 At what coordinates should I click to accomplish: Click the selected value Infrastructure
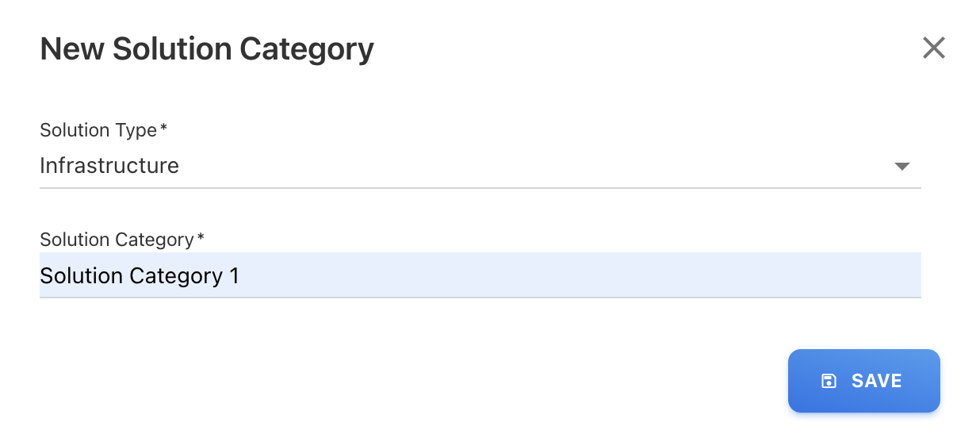109,166
